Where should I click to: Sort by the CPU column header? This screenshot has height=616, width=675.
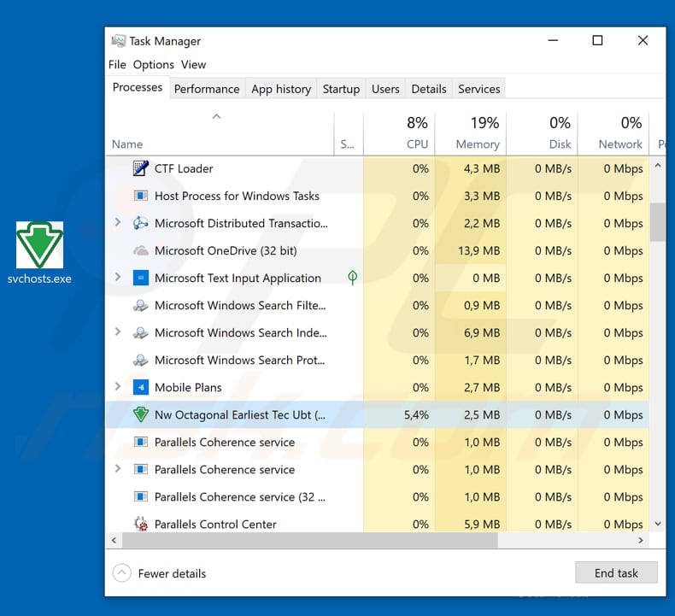pyautogui.click(x=399, y=134)
